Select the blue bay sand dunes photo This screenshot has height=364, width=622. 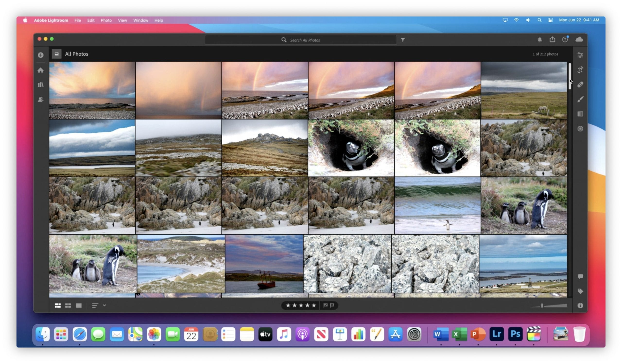(181, 264)
